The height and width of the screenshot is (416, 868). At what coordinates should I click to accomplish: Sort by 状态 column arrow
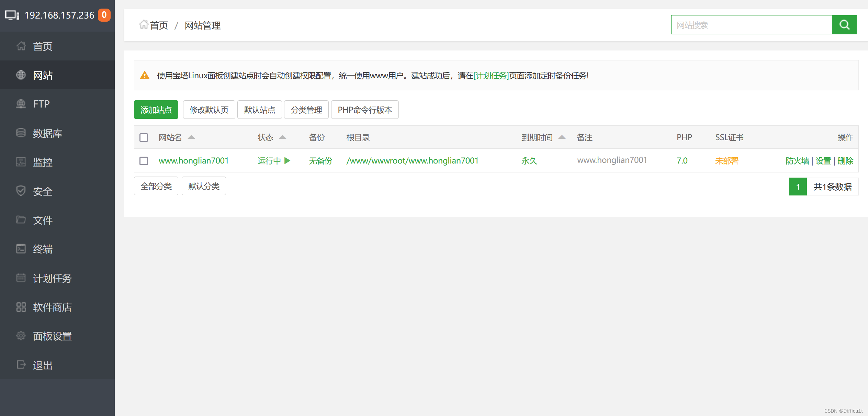click(x=282, y=137)
